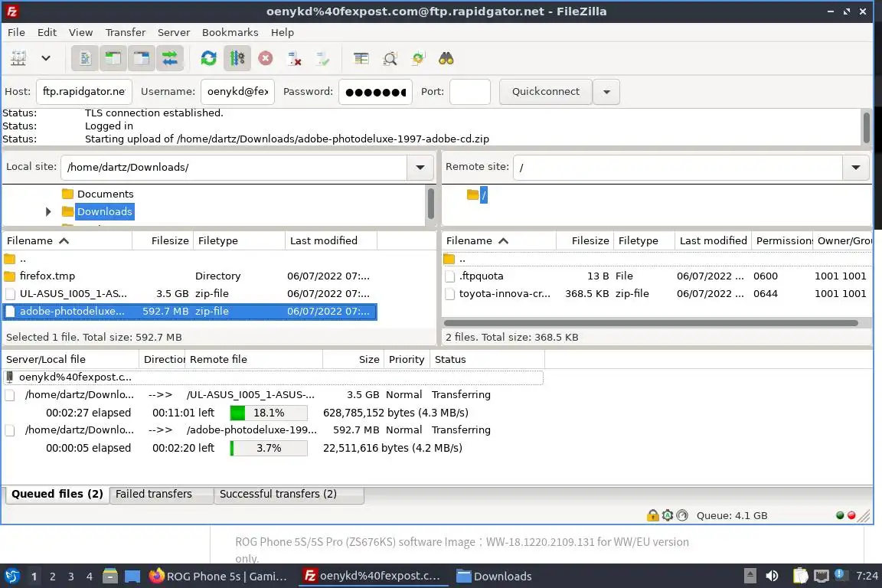This screenshot has width=882, height=588.
Task: Toggle message log display
Action: click(85, 58)
